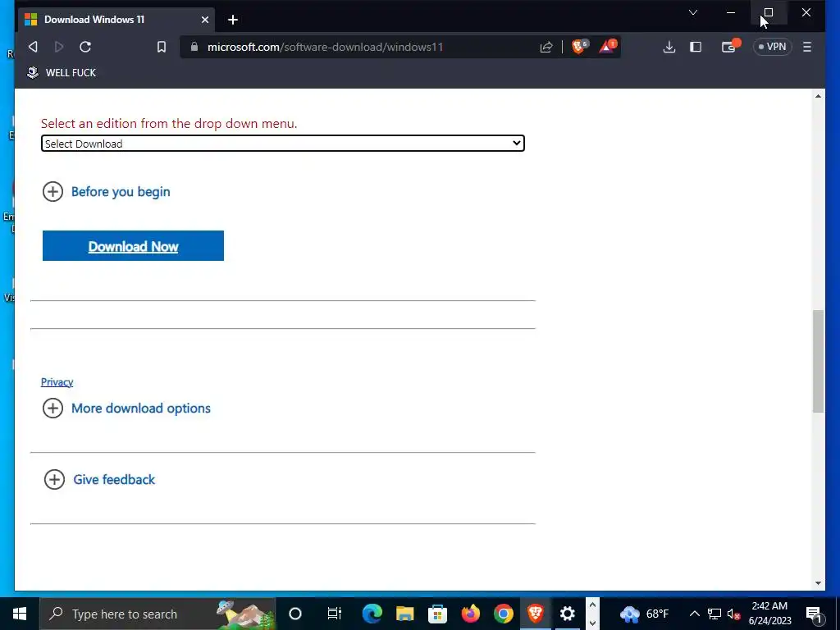This screenshot has width=840, height=630.
Task: Close the Download Windows 11 tab
Action: click(204, 20)
